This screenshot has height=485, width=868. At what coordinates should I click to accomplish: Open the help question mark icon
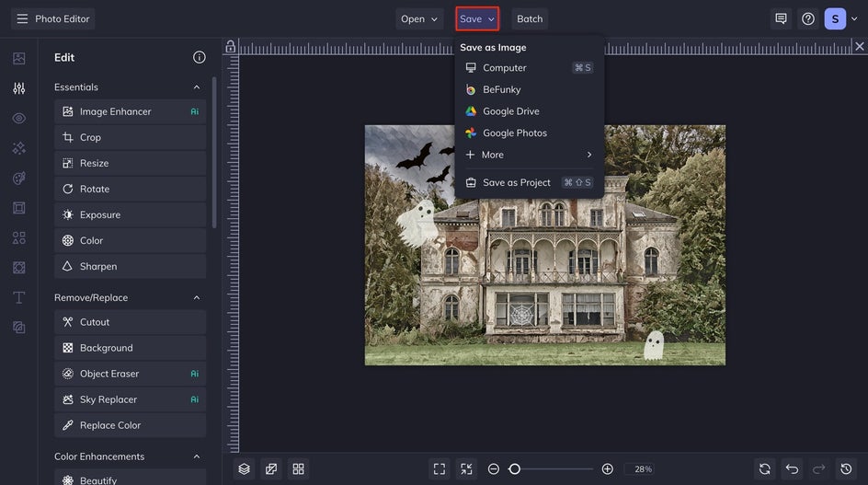coord(808,18)
